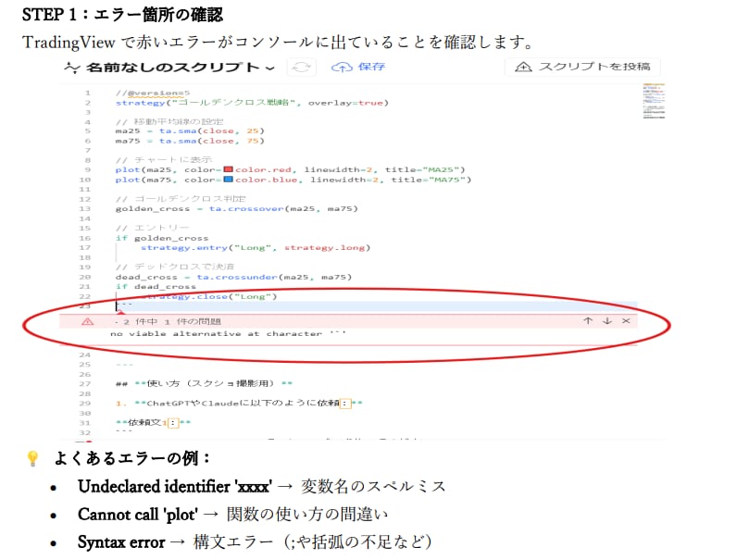Click the golden_cross = ta.crossover line
The width and height of the screenshot is (737, 560).
coord(236,208)
